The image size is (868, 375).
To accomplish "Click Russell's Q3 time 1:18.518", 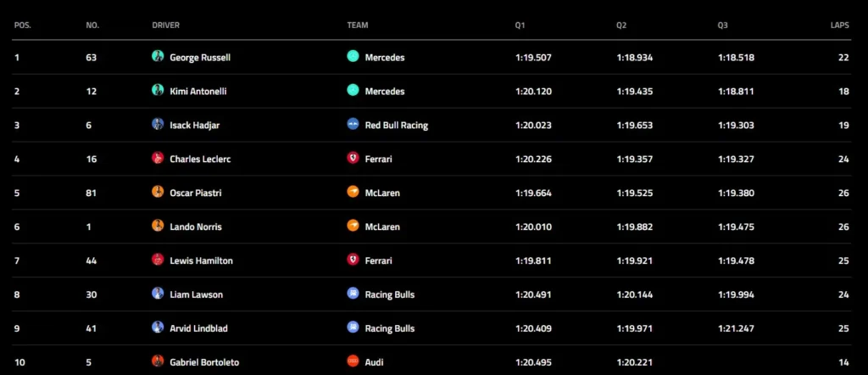I will pos(736,58).
